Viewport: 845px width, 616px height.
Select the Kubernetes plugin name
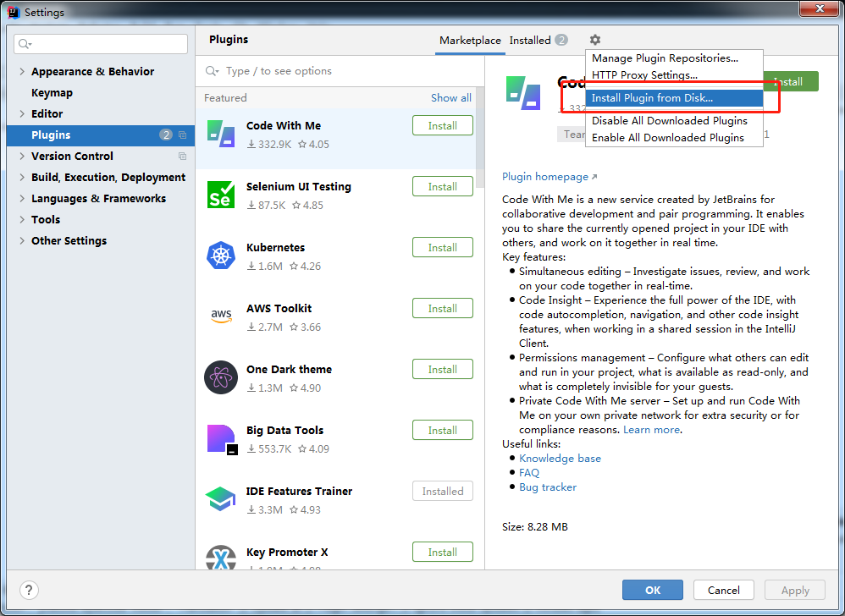pyautogui.click(x=275, y=247)
